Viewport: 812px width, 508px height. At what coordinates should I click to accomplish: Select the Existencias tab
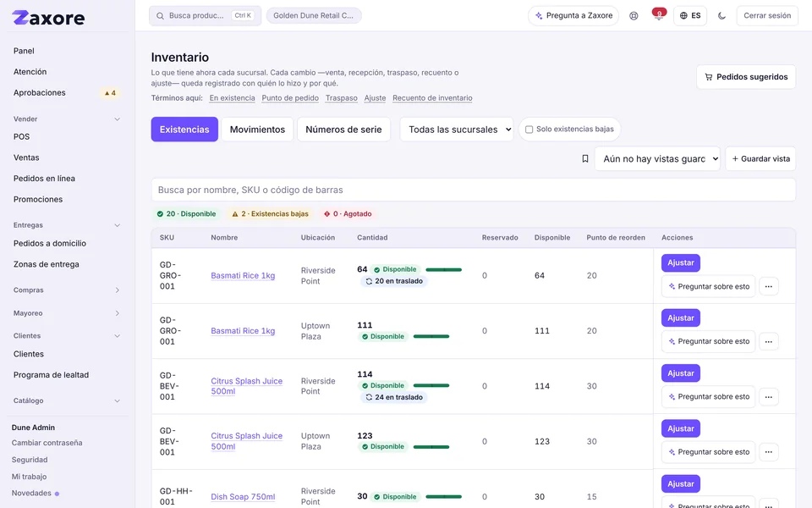click(184, 129)
